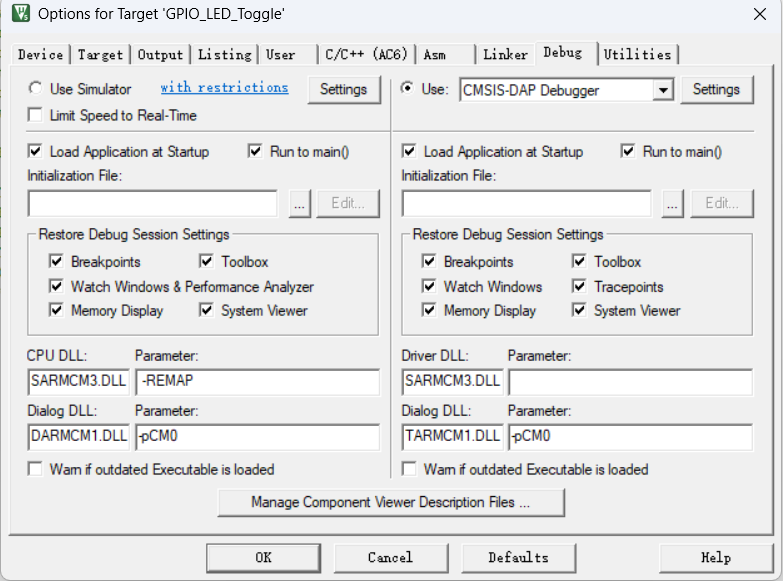Switch to the Linker tab
Screen dimensions: 783x581
click(x=505, y=54)
